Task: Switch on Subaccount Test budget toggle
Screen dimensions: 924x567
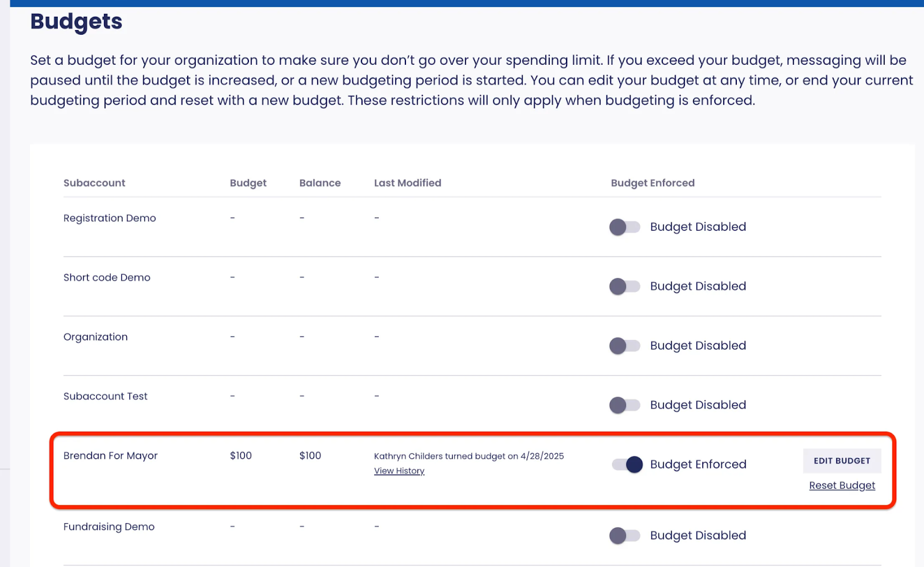Action: click(x=625, y=405)
